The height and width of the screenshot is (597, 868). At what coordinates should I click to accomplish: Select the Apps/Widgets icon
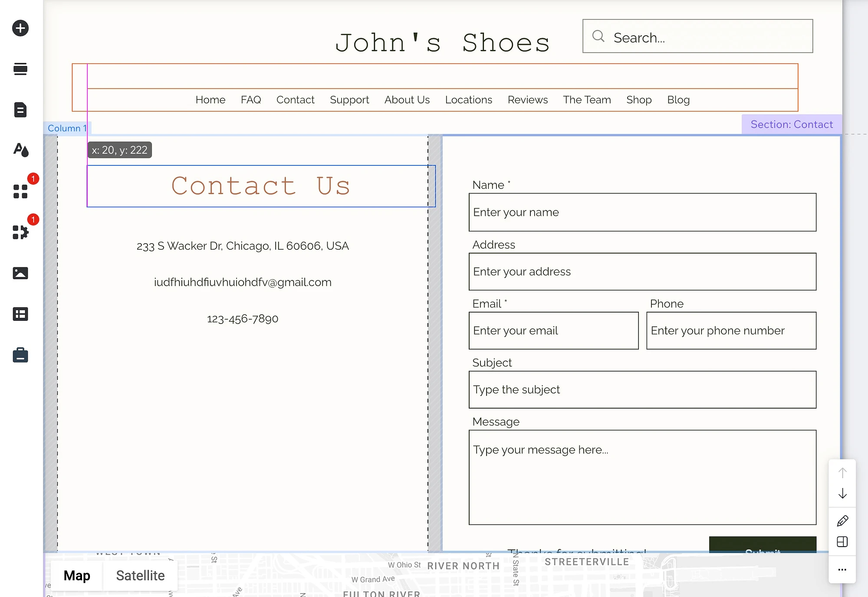pyautogui.click(x=20, y=192)
